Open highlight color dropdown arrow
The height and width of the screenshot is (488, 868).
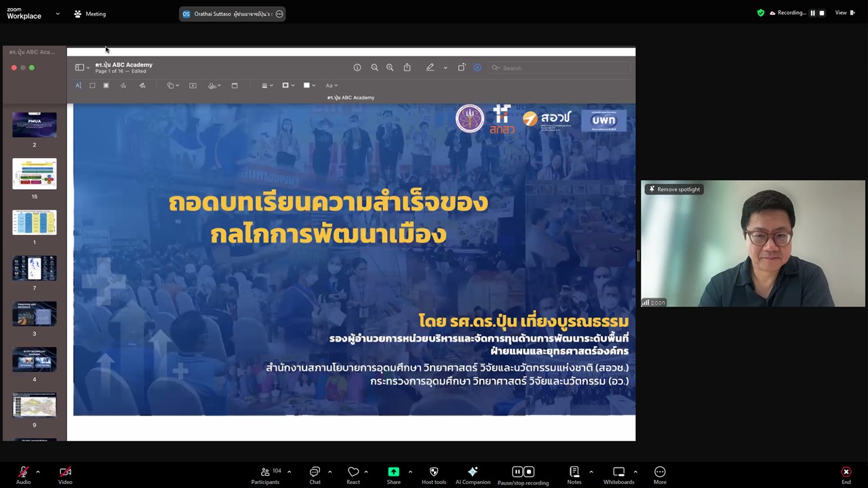[445, 68]
